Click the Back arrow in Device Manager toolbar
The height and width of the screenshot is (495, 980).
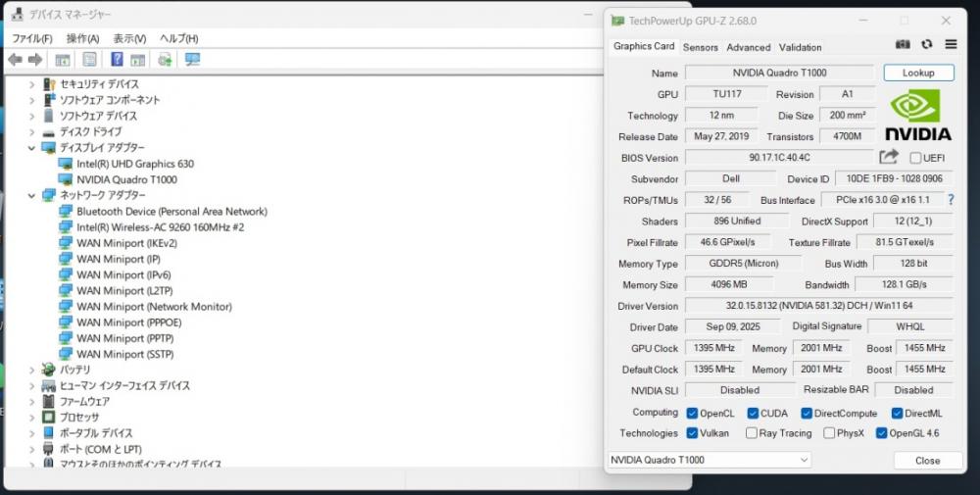coord(15,60)
